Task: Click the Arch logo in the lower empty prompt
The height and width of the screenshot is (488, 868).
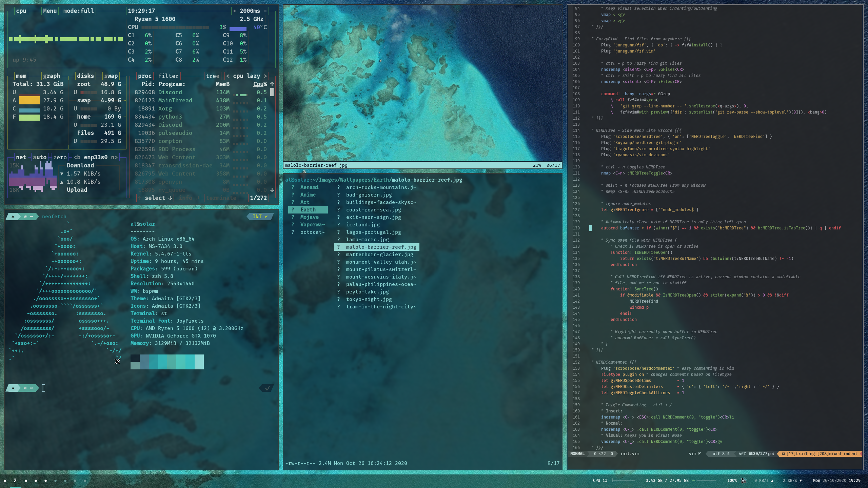Action: coord(13,388)
